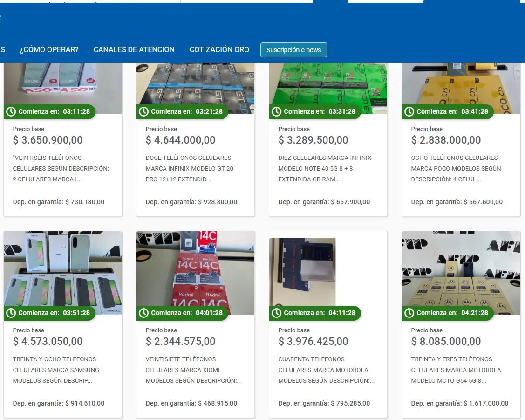Open the POCO models lot description

456,168
